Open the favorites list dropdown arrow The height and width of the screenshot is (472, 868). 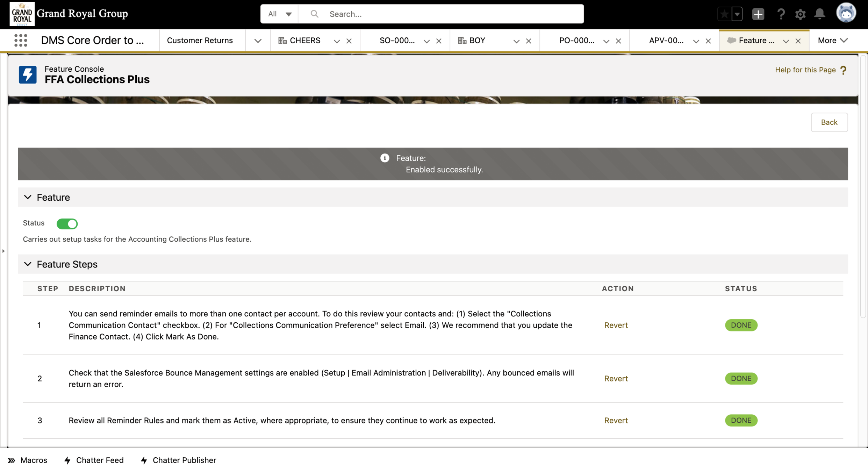point(737,14)
